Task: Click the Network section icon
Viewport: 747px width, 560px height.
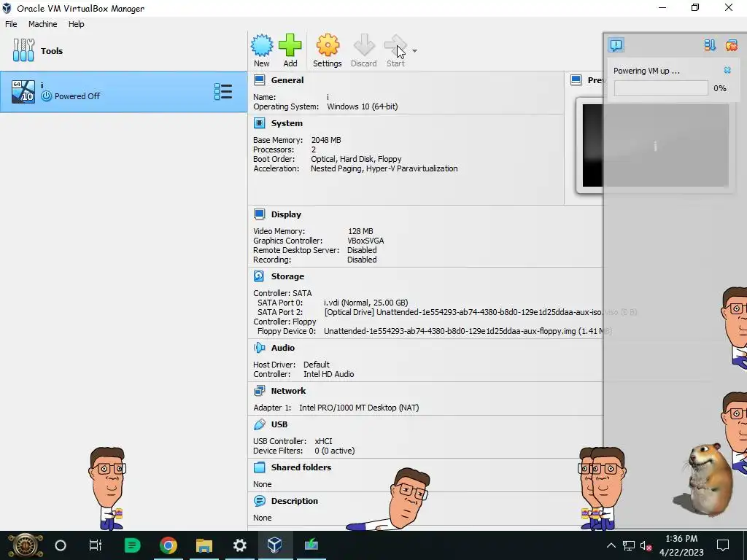Action: pos(259,391)
